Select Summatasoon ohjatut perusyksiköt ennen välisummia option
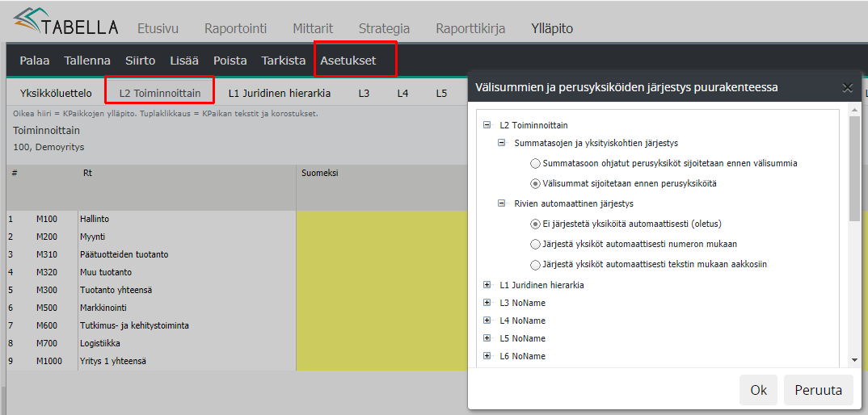Screen dimensions: 868x415 534,163
